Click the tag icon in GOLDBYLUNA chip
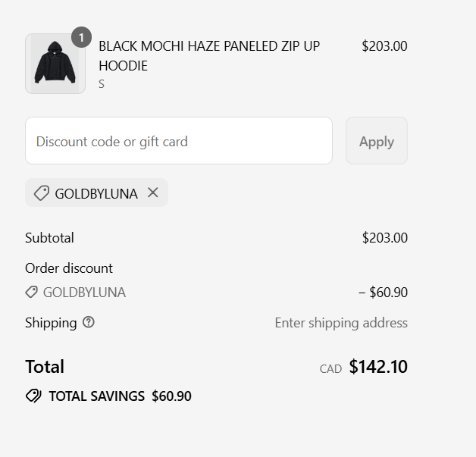 point(42,193)
